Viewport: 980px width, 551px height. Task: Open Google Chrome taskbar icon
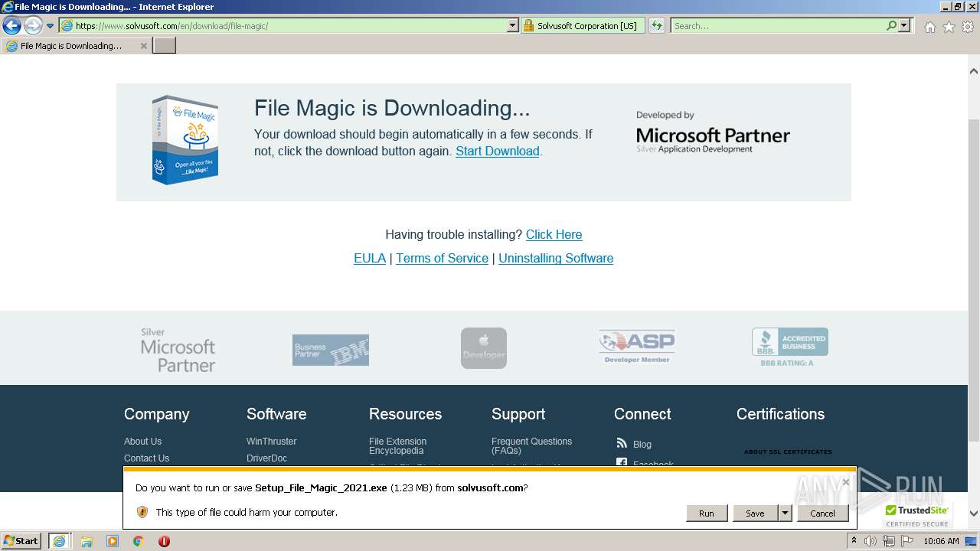tap(139, 541)
